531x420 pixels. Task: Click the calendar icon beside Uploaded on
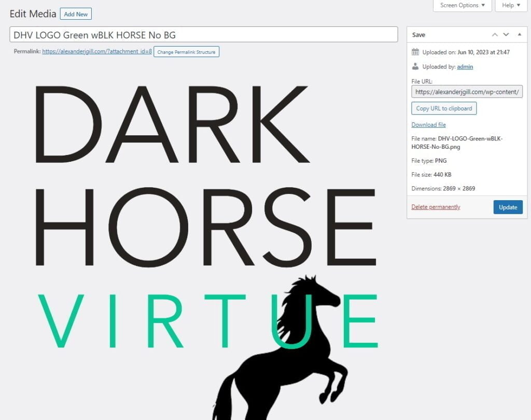coord(415,52)
